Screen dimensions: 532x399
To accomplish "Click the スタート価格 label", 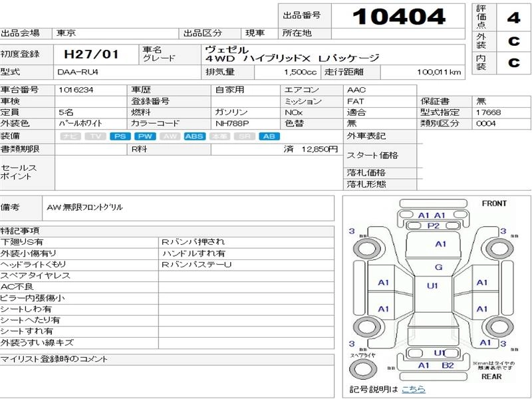I will click(x=372, y=156).
